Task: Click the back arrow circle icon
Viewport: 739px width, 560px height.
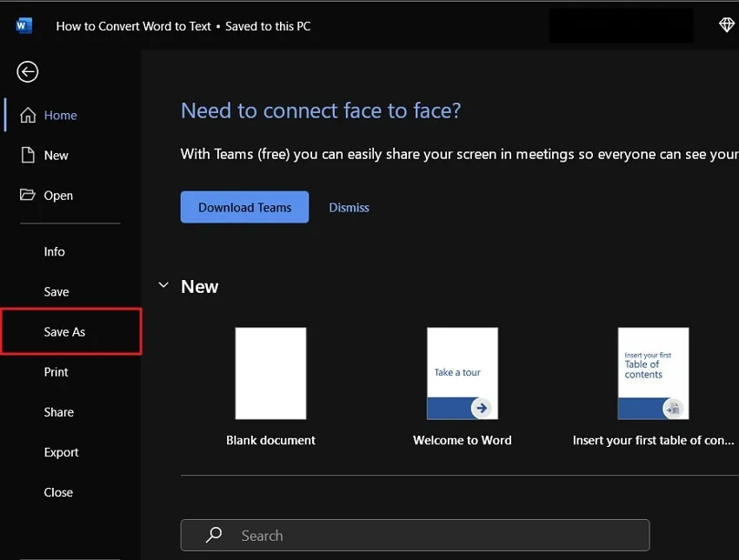Action: (28, 72)
